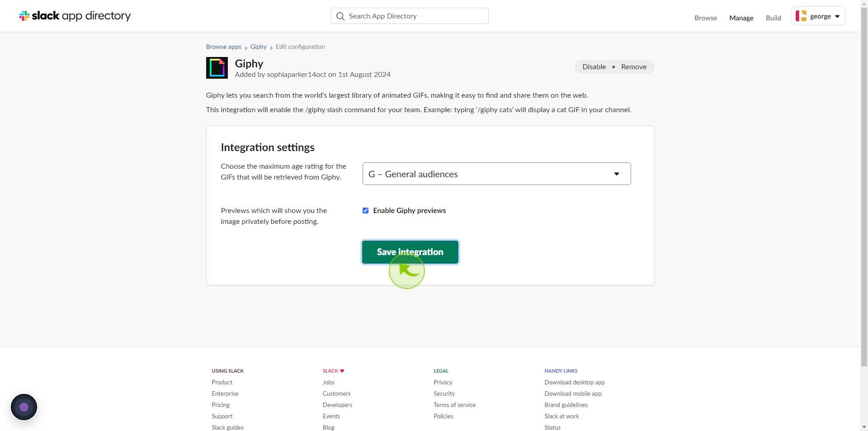Click the Integration settings heading
This screenshot has height=431, width=868.
coord(268,147)
